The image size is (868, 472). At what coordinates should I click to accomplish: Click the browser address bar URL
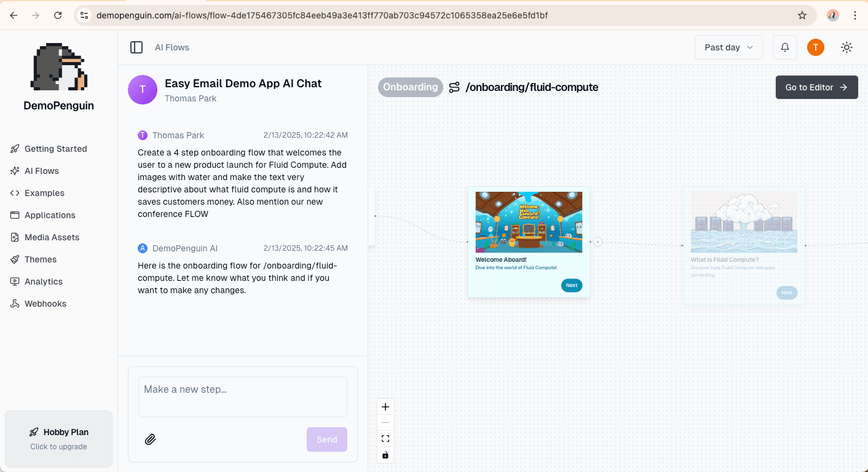pos(322,15)
